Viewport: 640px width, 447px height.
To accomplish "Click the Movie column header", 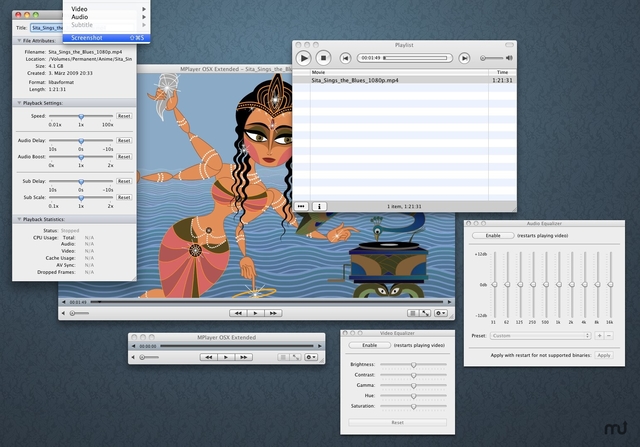I will point(399,72).
